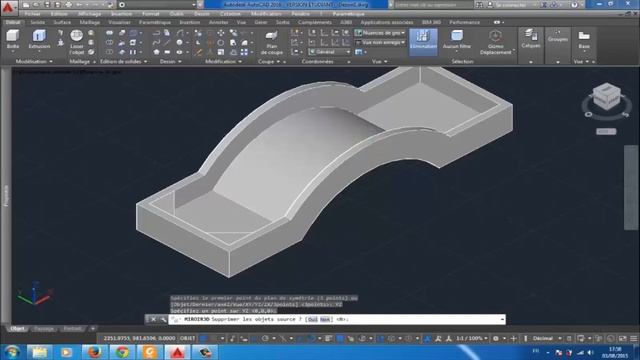Open the 1:1 / 100% annotation scale dropdown

click(471, 338)
